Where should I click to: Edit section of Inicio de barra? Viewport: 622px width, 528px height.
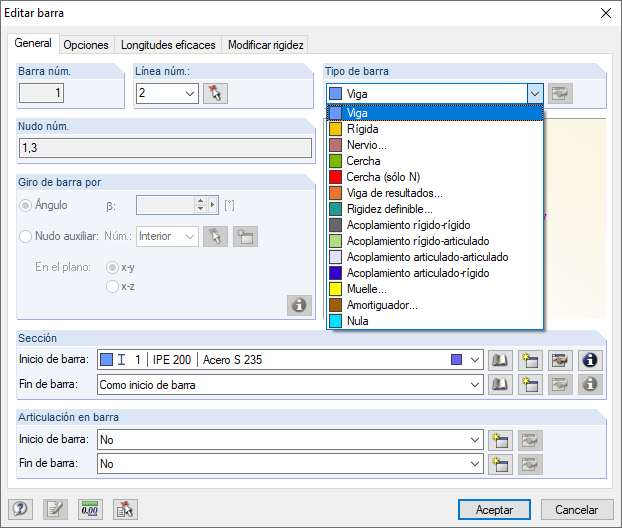tap(560, 360)
